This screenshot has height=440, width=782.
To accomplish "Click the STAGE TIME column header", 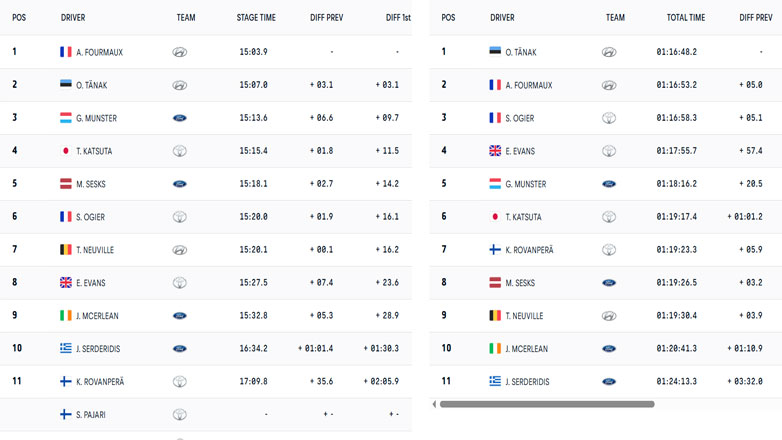I will pyautogui.click(x=256, y=18).
